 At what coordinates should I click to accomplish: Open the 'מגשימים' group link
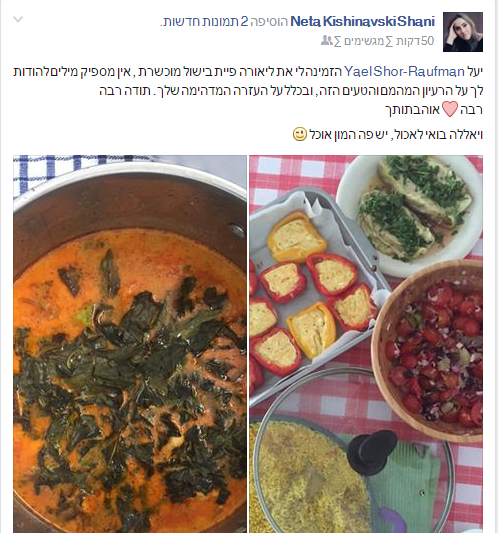(x=364, y=41)
